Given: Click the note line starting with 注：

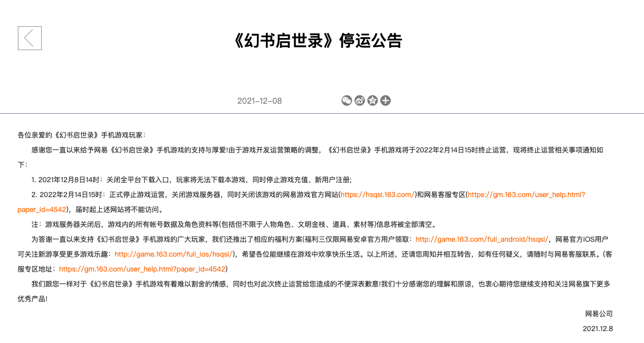Looking at the screenshot, I should [234, 224].
